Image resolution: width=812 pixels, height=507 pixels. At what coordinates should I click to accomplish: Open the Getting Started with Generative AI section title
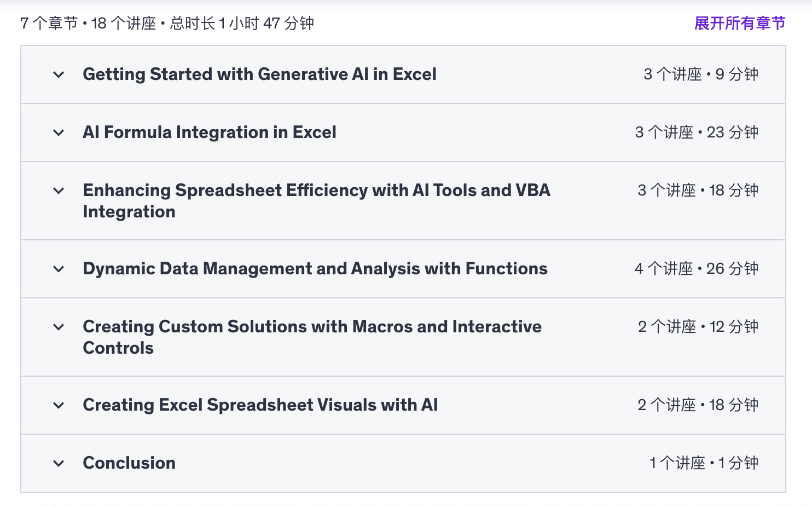point(259,74)
